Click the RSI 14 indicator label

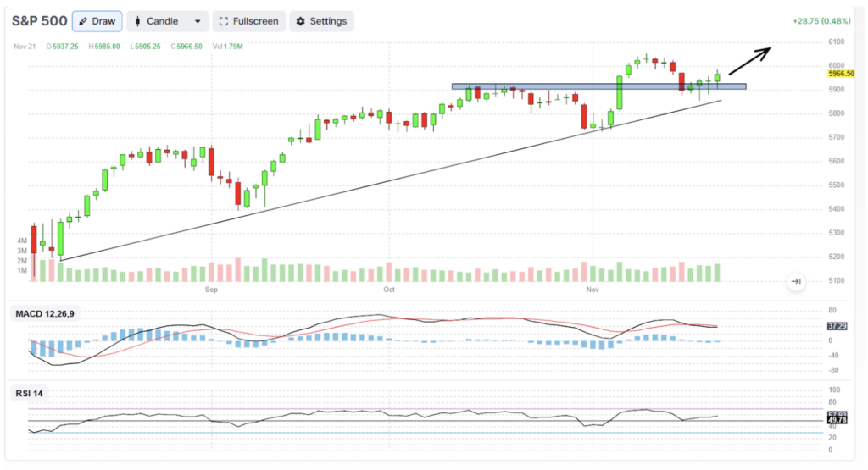coord(30,394)
